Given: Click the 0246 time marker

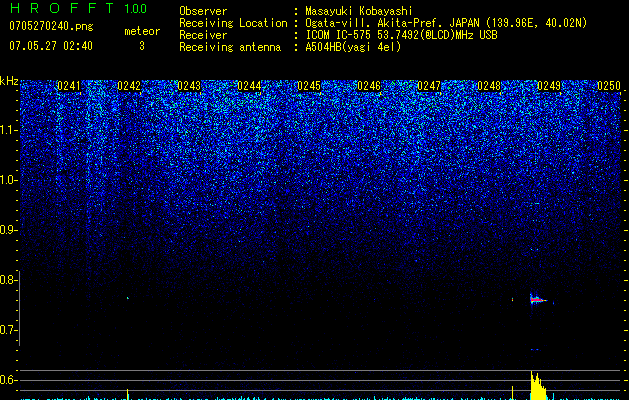Looking at the screenshot, I should pos(369,86).
